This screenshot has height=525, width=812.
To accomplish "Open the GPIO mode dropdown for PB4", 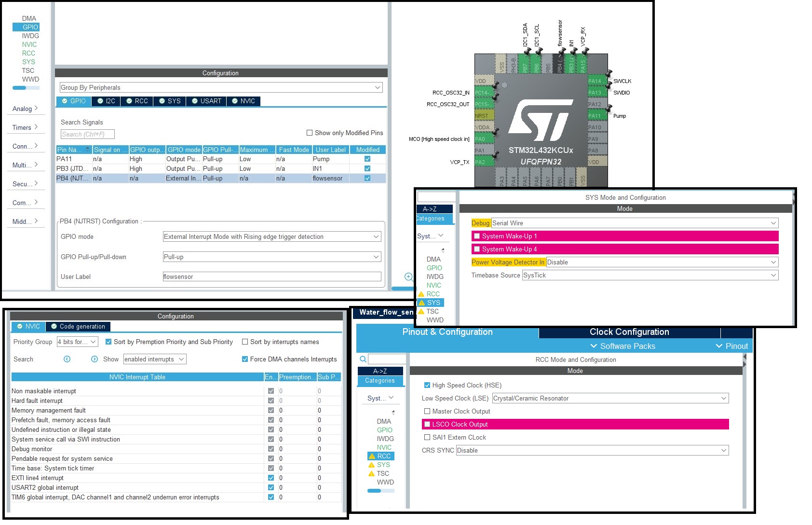I will (x=272, y=236).
